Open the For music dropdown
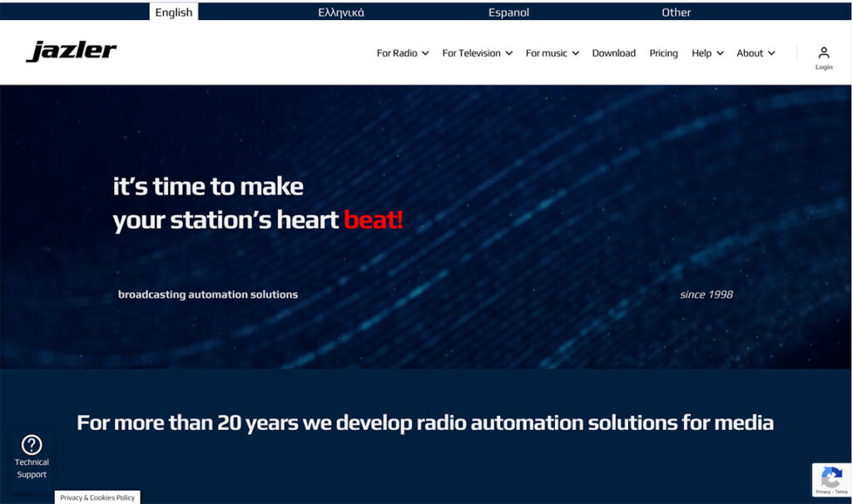This screenshot has height=504, width=852. [x=552, y=53]
